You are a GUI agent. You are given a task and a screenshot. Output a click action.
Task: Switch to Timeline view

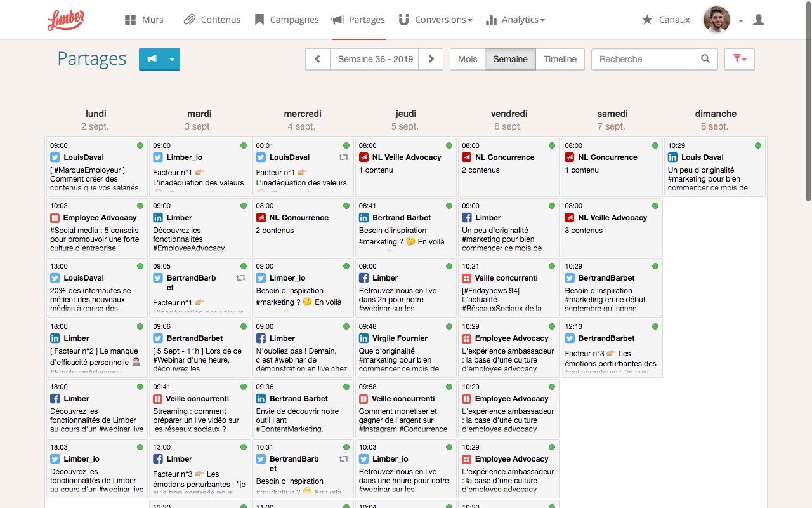pos(560,59)
